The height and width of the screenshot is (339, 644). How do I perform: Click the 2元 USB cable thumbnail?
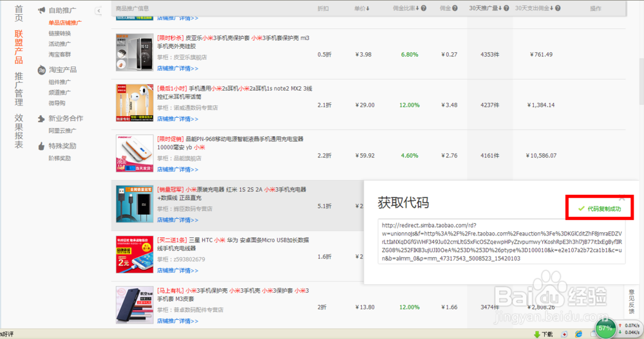click(x=135, y=254)
